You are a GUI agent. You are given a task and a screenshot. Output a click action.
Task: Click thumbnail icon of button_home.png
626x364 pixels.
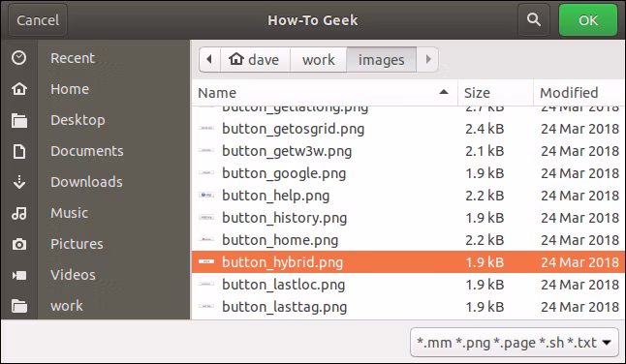[x=206, y=239]
